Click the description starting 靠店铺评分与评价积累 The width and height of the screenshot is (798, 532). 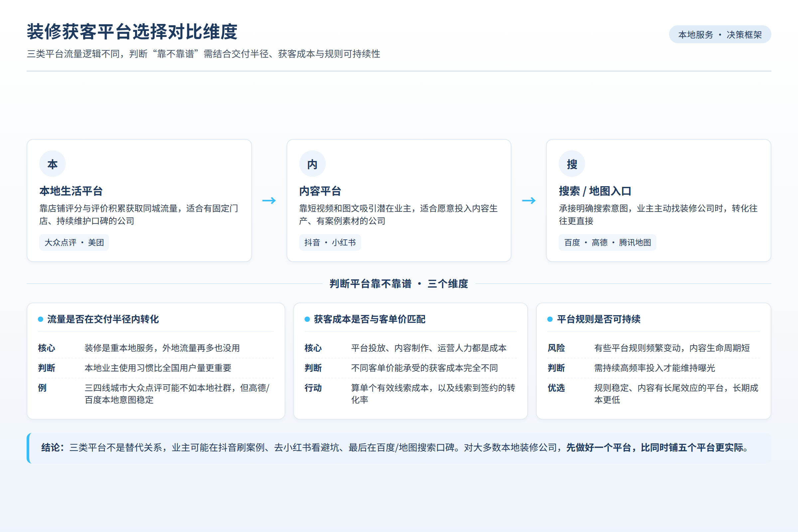[138, 214]
